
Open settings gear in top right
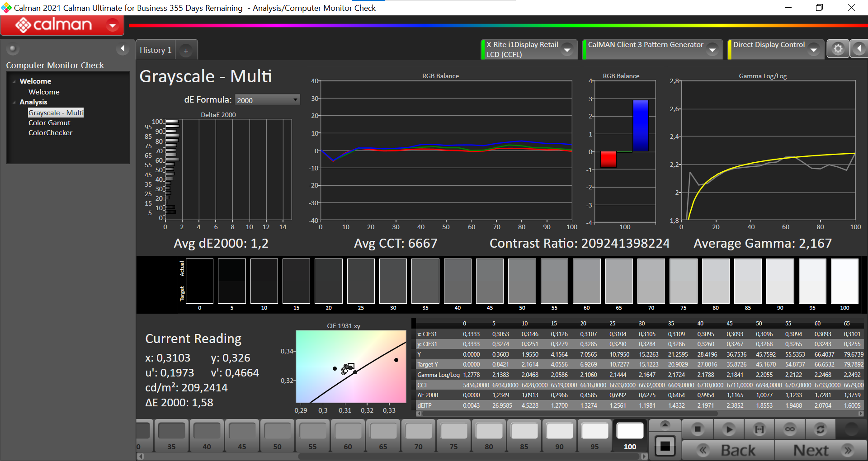coord(838,49)
